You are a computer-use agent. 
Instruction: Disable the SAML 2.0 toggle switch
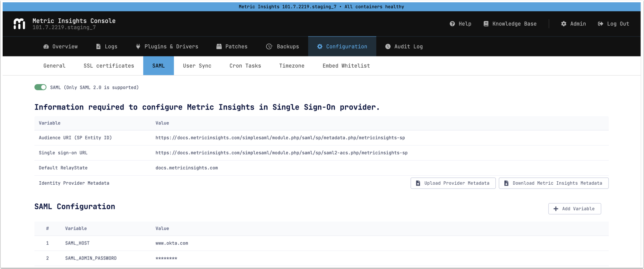(x=40, y=87)
